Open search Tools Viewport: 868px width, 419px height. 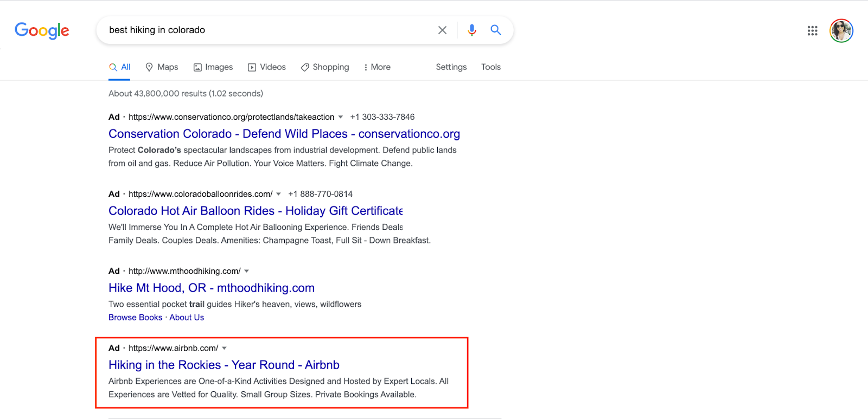pos(491,67)
